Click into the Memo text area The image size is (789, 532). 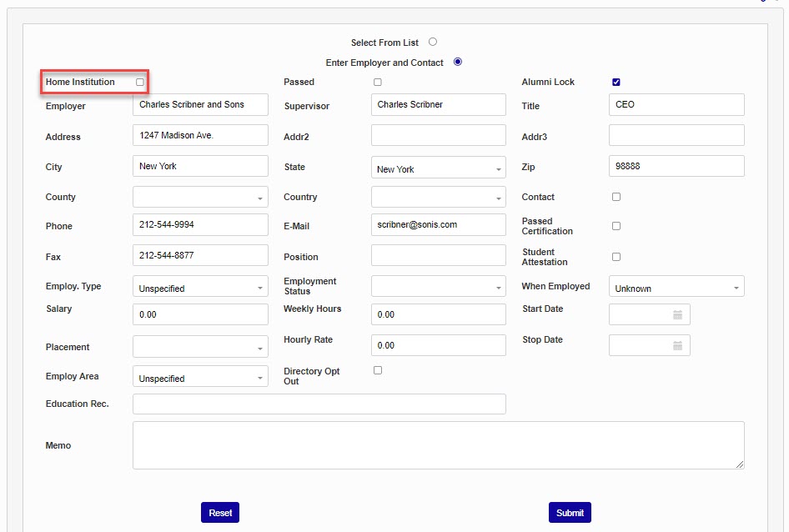click(x=438, y=445)
